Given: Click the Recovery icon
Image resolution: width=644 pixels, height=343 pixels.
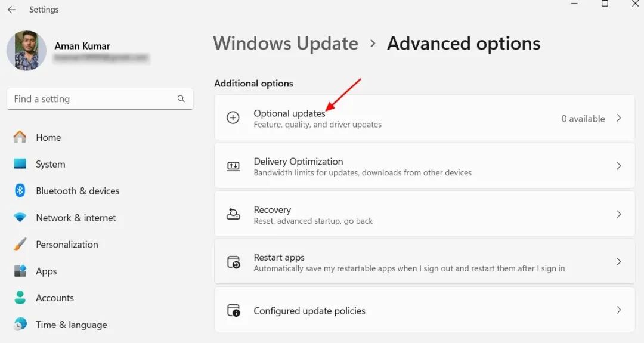Looking at the screenshot, I should pyautogui.click(x=233, y=214).
